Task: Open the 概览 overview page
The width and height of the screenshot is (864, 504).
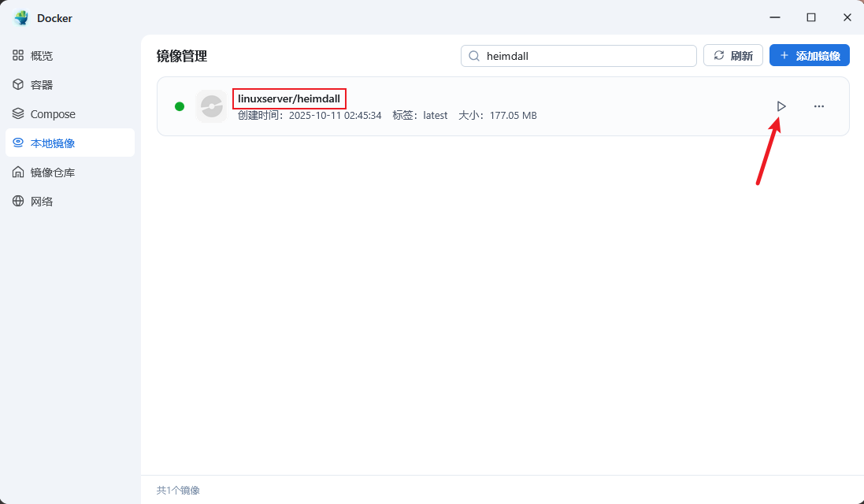Action: point(70,56)
